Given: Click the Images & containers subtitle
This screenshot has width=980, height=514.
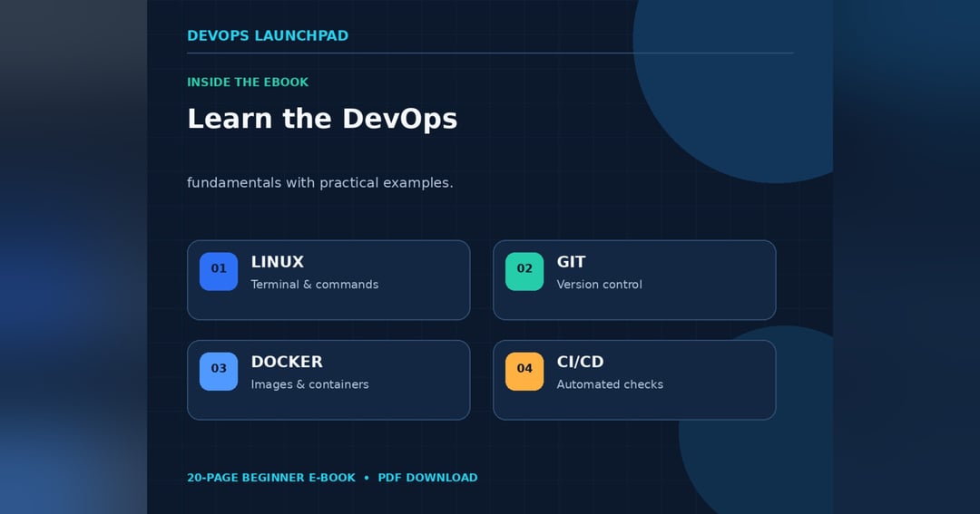Looking at the screenshot, I should click(x=310, y=384).
